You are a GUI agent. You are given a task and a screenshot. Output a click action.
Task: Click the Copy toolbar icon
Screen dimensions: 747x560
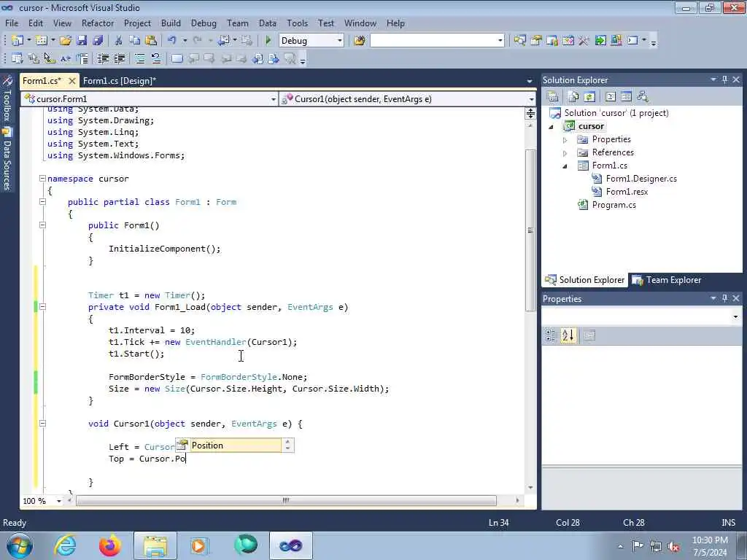(135, 41)
